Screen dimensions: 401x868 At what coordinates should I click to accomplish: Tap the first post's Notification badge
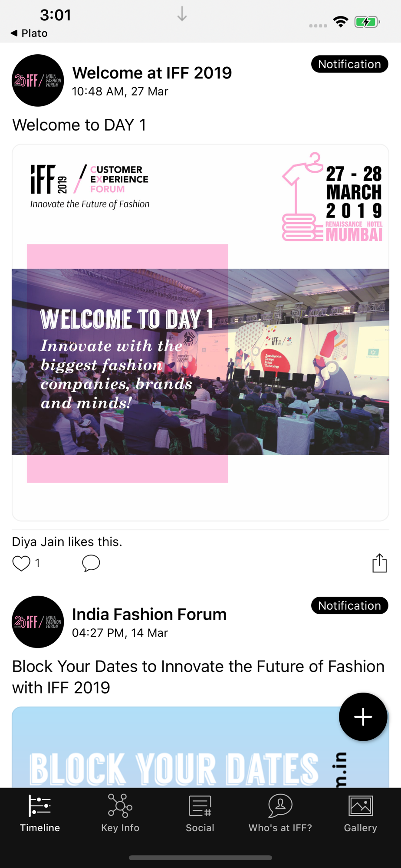(x=349, y=64)
